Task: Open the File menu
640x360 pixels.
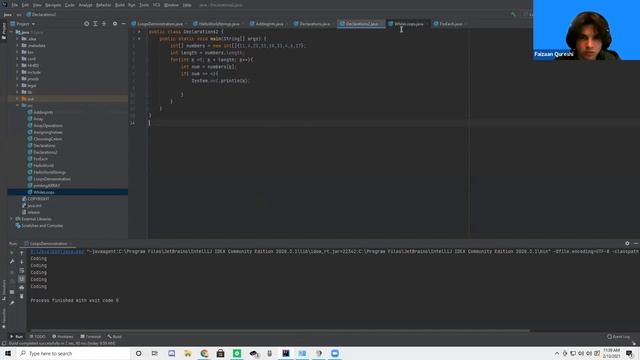Action: [x=15, y=5]
